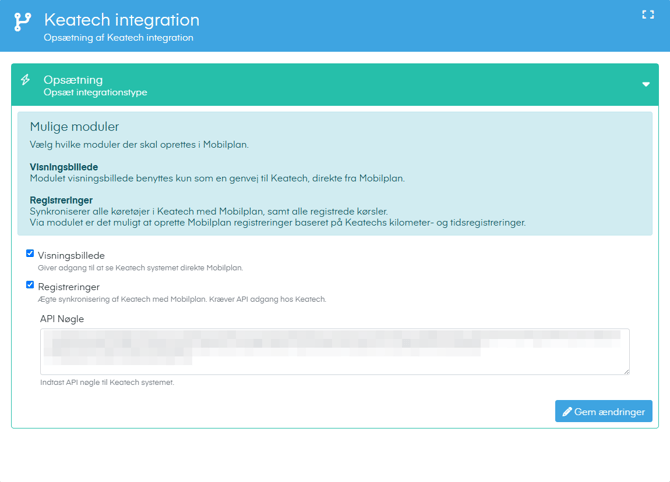Image resolution: width=670 pixels, height=482 pixels.
Task: Click the 'Ægte synkronisering af Keatech' description
Action: (182, 299)
